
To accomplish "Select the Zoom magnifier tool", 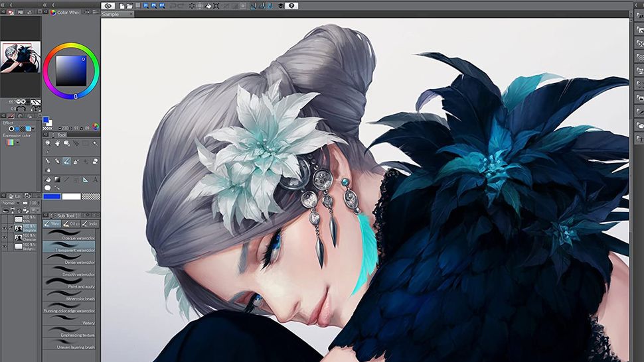I will (x=48, y=143).
